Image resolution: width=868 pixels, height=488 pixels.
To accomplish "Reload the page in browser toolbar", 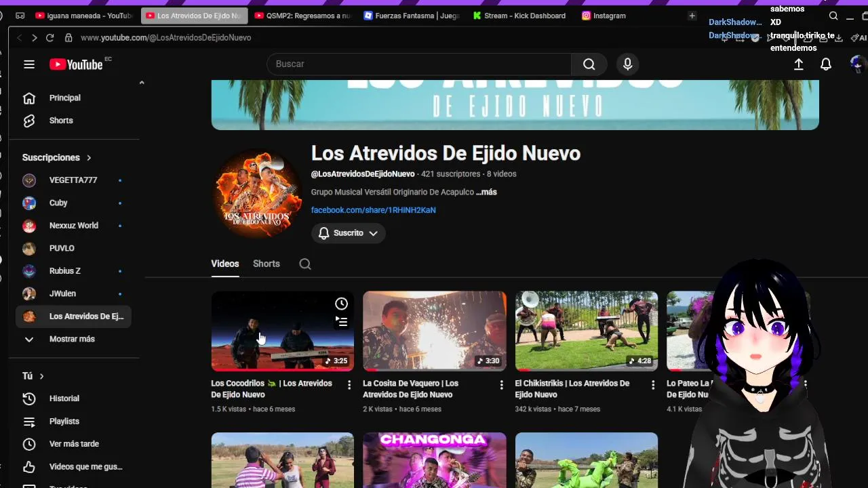I will tap(50, 38).
